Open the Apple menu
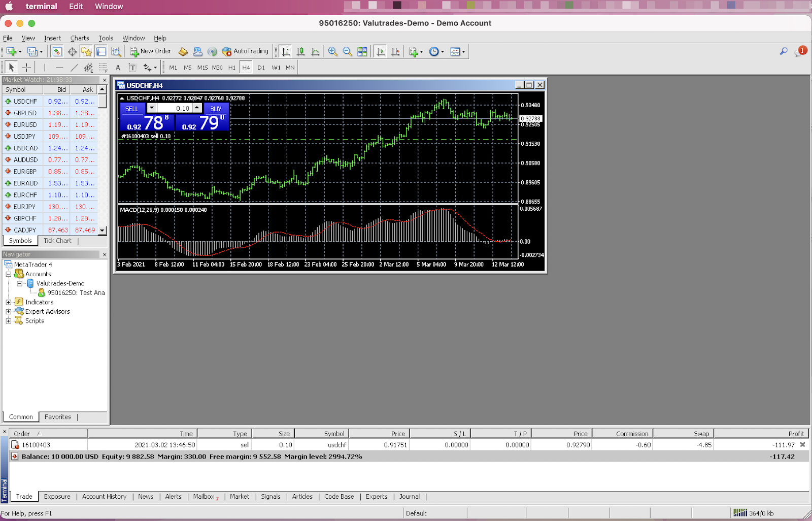The width and height of the screenshot is (812, 521). [9, 7]
